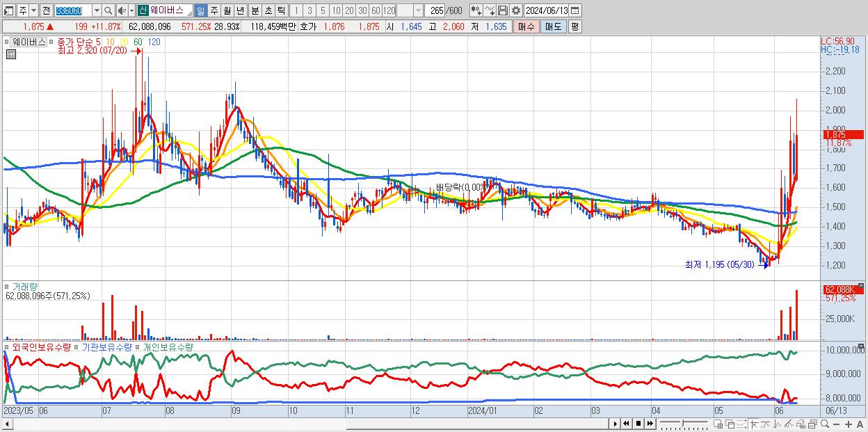Choose the 30 interval button

tap(362, 10)
